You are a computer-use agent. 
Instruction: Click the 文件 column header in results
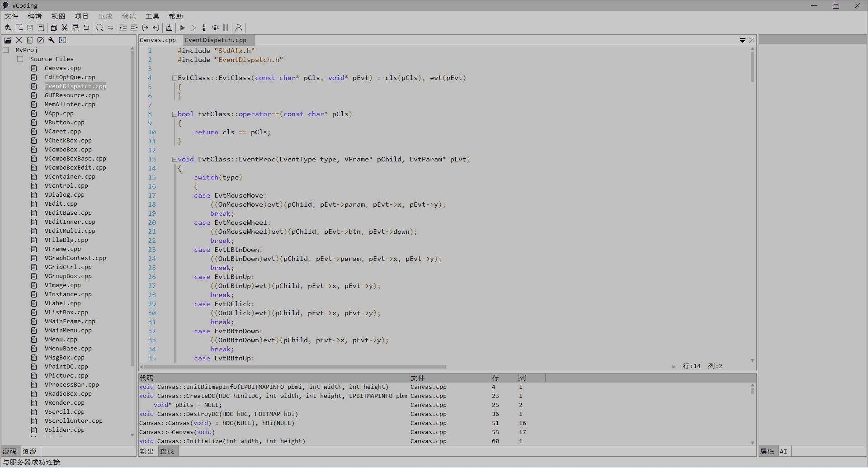[450, 378]
